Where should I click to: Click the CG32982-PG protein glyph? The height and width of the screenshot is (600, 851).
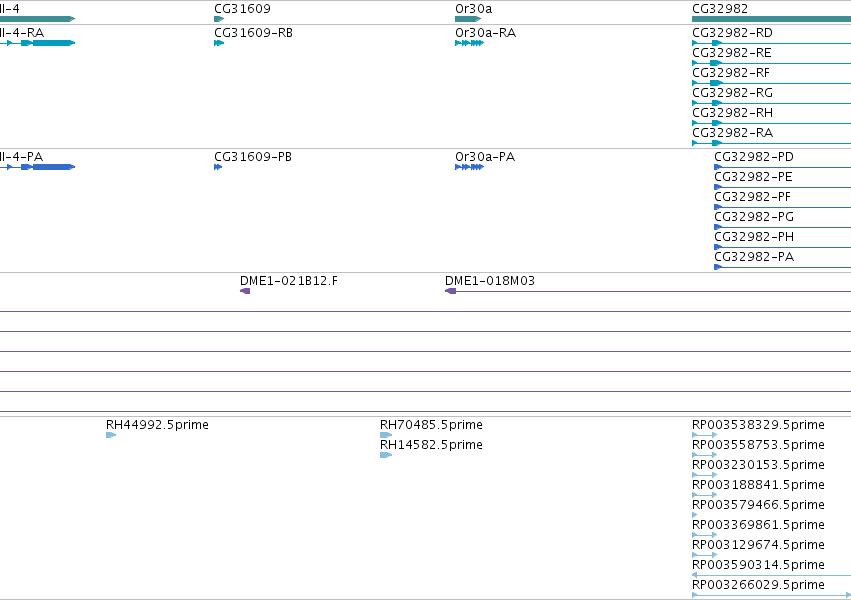pyautogui.click(x=783, y=227)
